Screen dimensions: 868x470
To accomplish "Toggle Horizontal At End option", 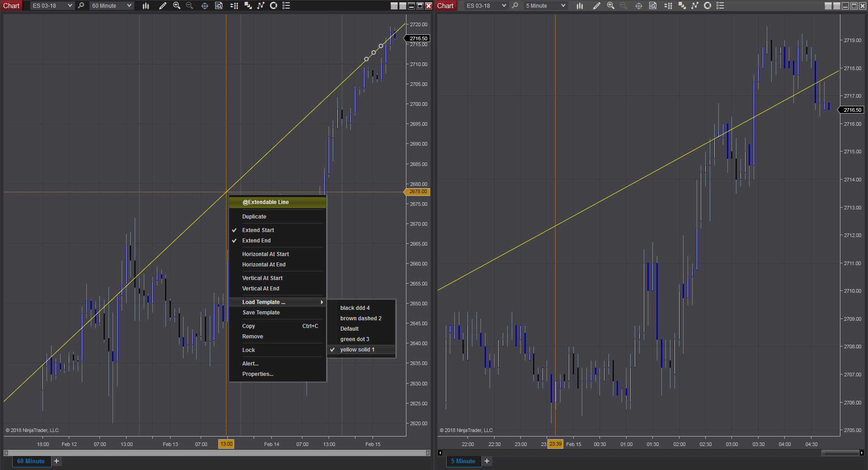I will (x=278, y=265).
